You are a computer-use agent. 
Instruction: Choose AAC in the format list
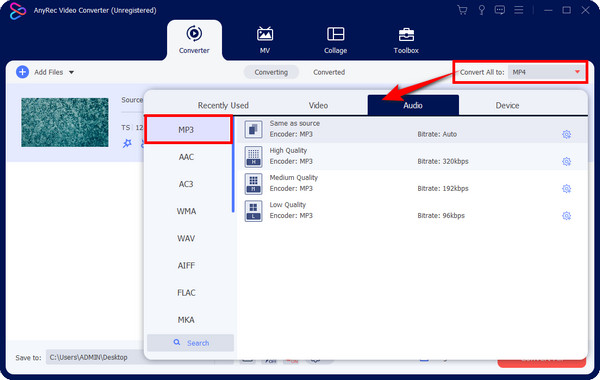point(186,157)
